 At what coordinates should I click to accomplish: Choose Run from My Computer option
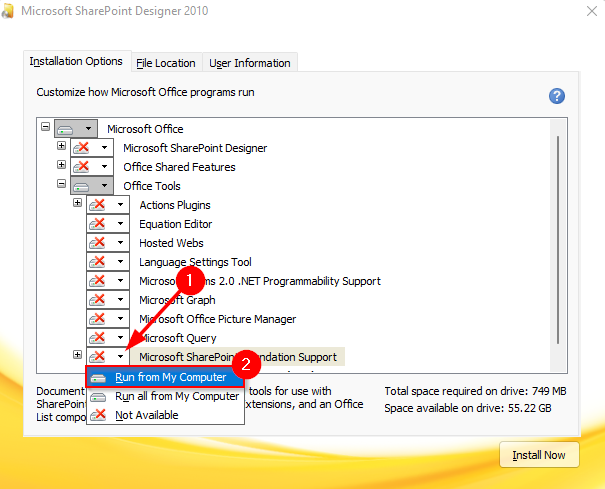coord(165,377)
